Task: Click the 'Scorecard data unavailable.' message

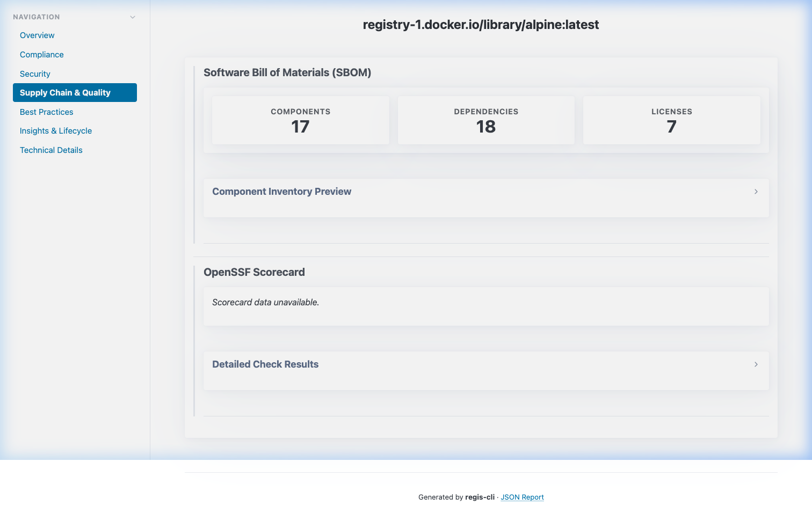Action: point(265,303)
